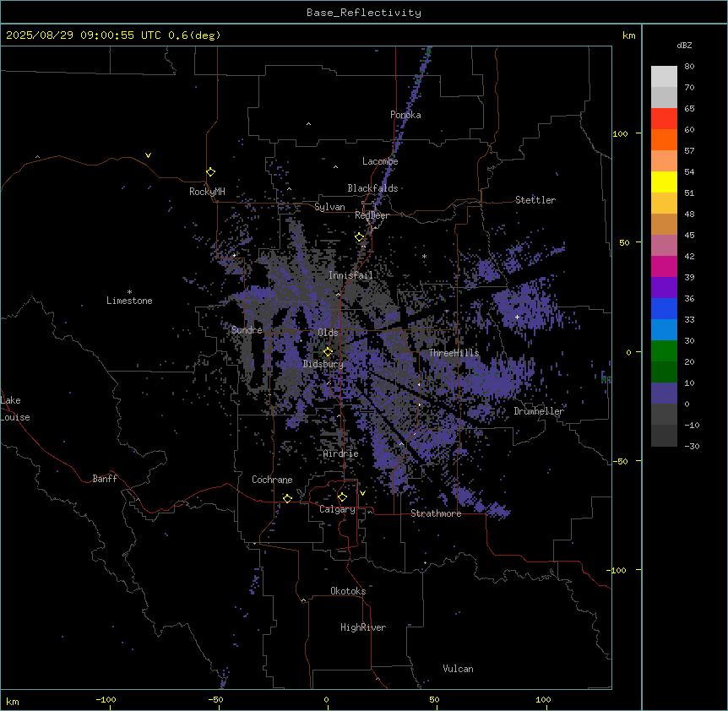Click the Innisfail city label
This screenshot has height=711, width=728.
tap(350, 275)
